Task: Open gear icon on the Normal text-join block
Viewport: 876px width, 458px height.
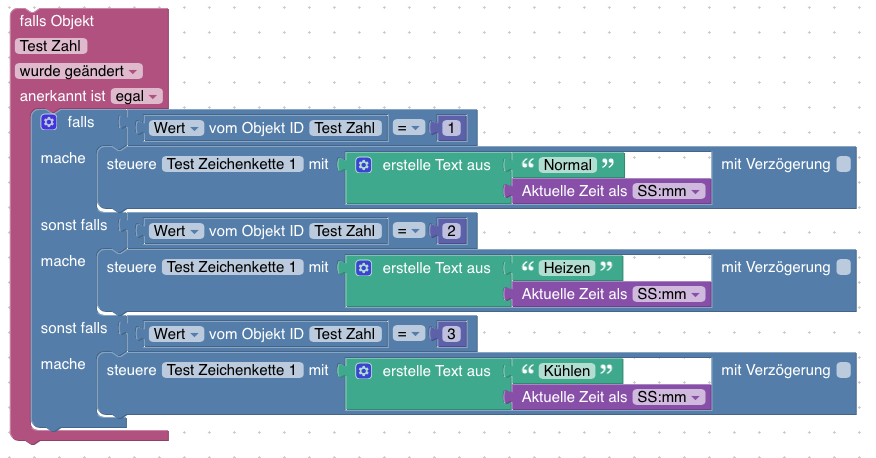Action: pyautogui.click(x=364, y=165)
